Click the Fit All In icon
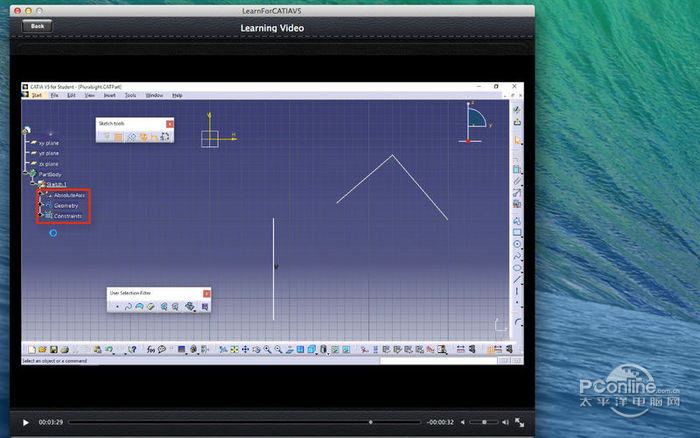Viewport: 700px width, 438px height. point(234,349)
